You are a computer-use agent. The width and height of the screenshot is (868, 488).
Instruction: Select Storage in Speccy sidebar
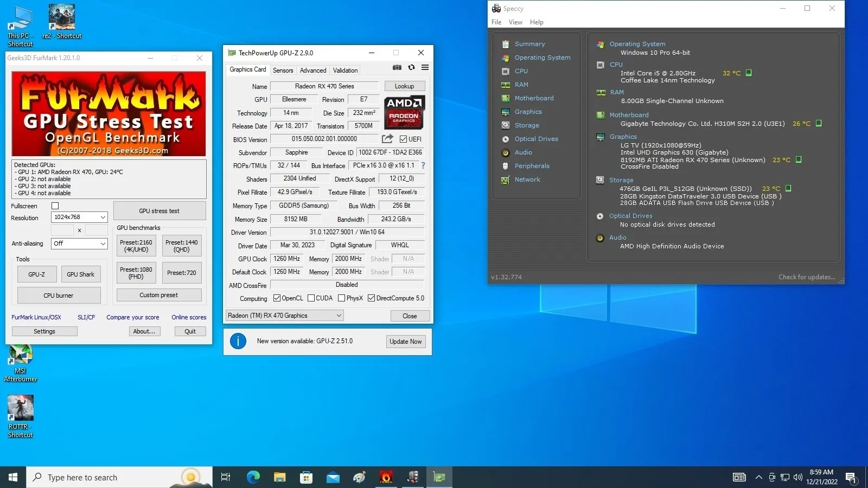[x=527, y=125]
